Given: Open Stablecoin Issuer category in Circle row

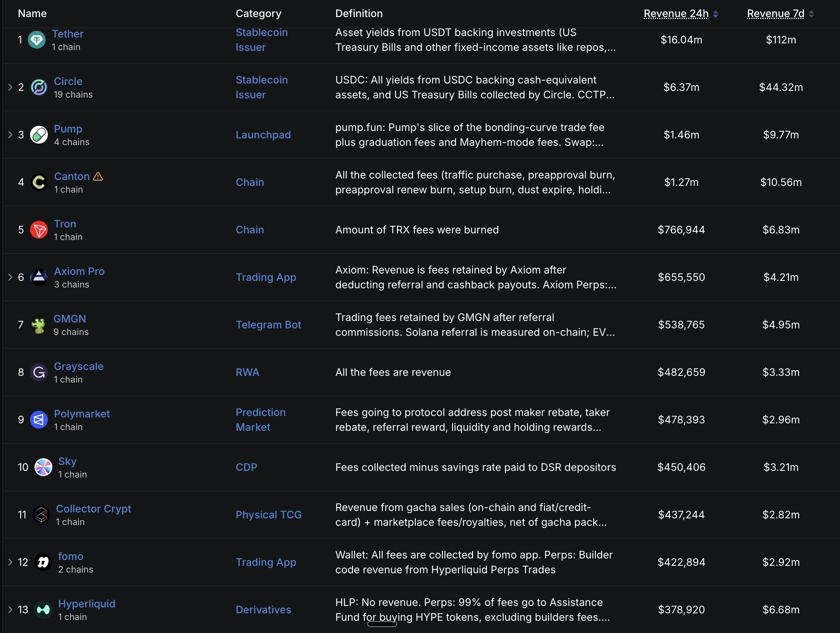Looking at the screenshot, I should (262, 87).
